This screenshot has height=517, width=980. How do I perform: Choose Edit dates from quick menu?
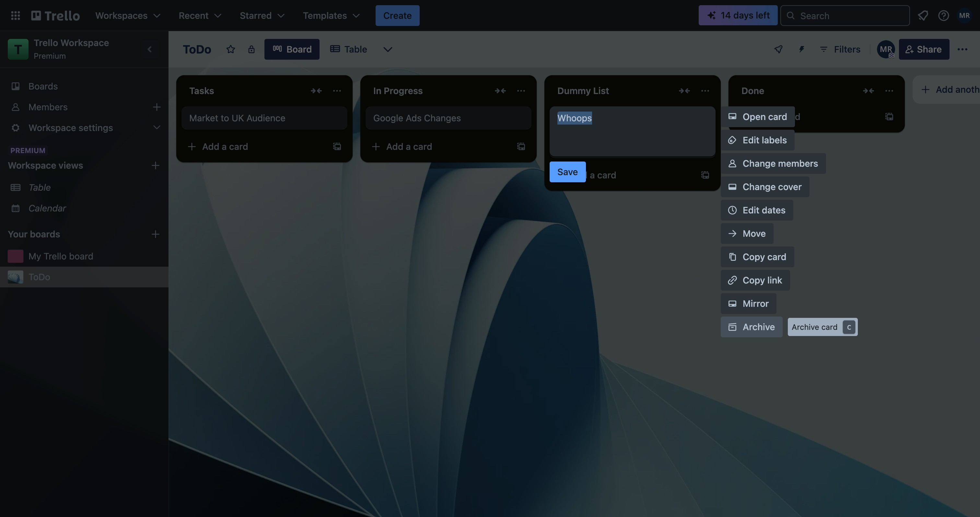(x=757, y=210)
